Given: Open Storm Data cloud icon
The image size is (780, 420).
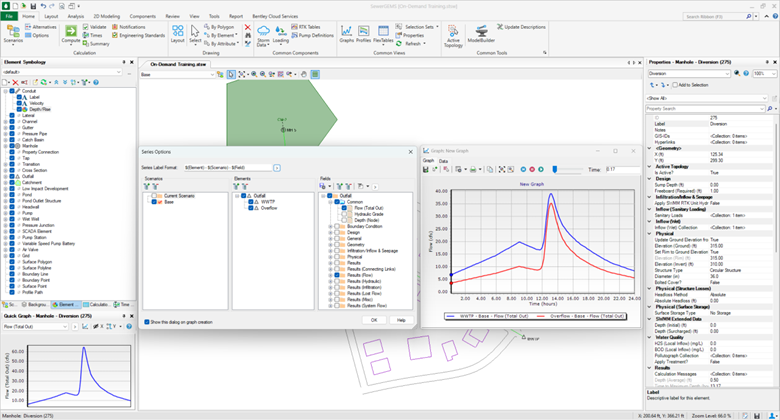Looking at the screenshot, I should [x=263, y=35].
